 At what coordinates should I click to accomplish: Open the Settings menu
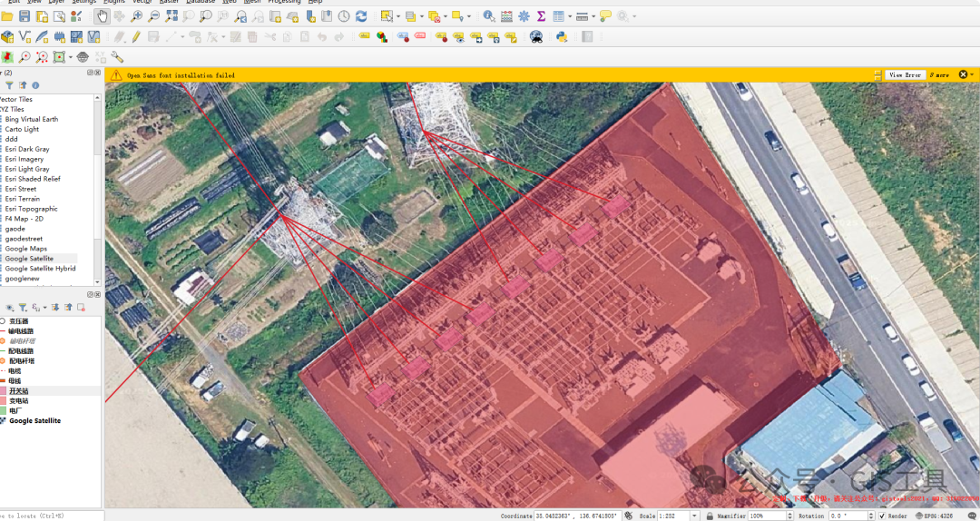[x=83, y=2]
